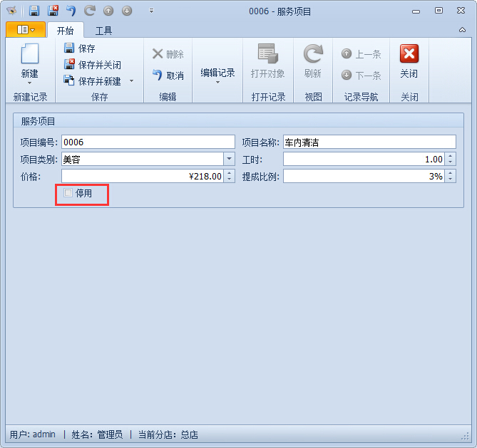Image resolution: width=477 pixels, height=448 pixels.
Task: Select the 开始 ribbon tab
Action: [65, 31]
